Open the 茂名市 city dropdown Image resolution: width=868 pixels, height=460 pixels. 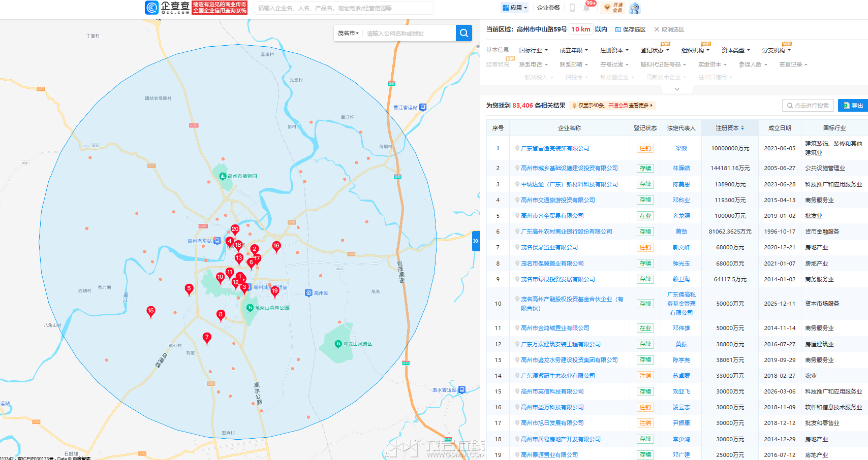348,33
